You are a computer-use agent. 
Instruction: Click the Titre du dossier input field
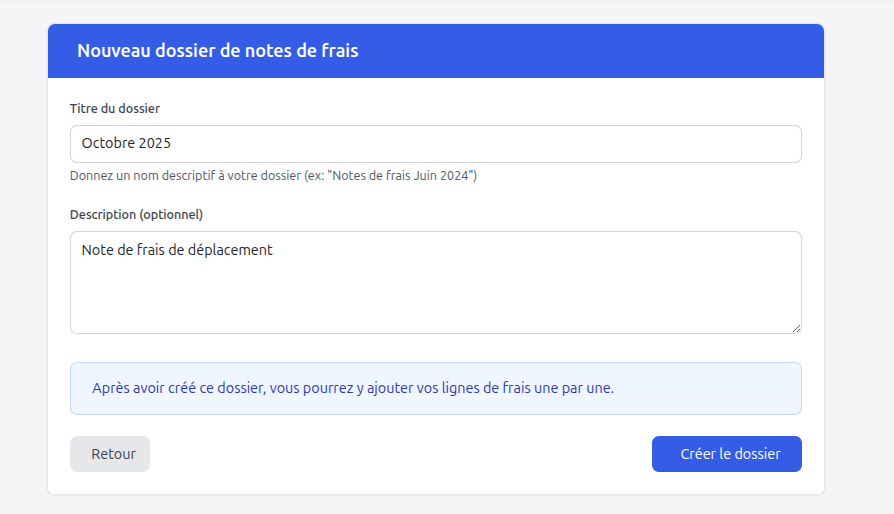435,144
